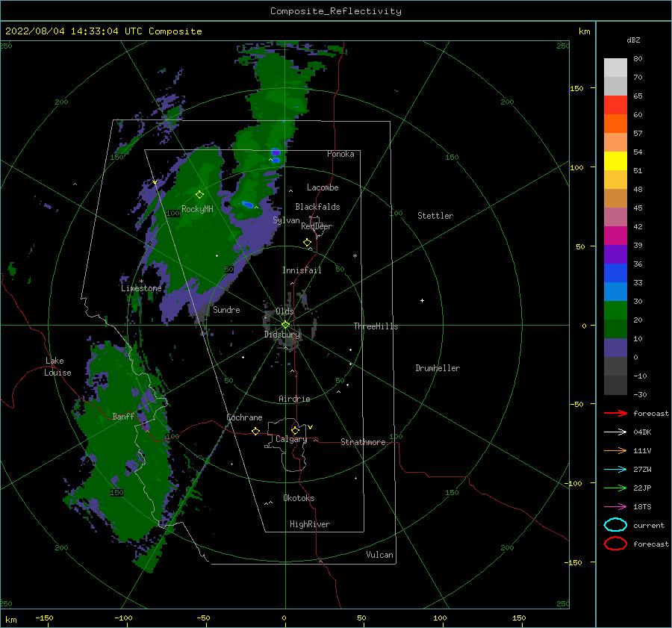Click the ThreeHills town label
This screenshot has width=672, height=628.
click(x=376, y=326)
